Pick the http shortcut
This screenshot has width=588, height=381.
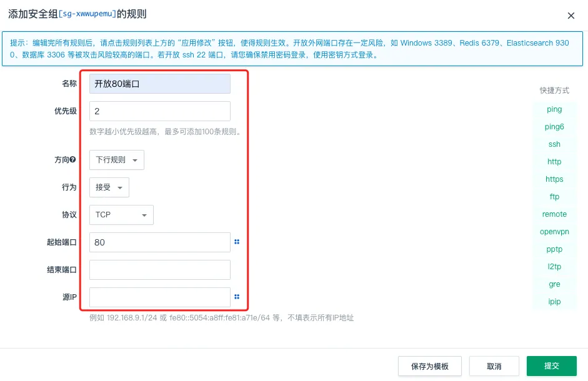point(554,162)
